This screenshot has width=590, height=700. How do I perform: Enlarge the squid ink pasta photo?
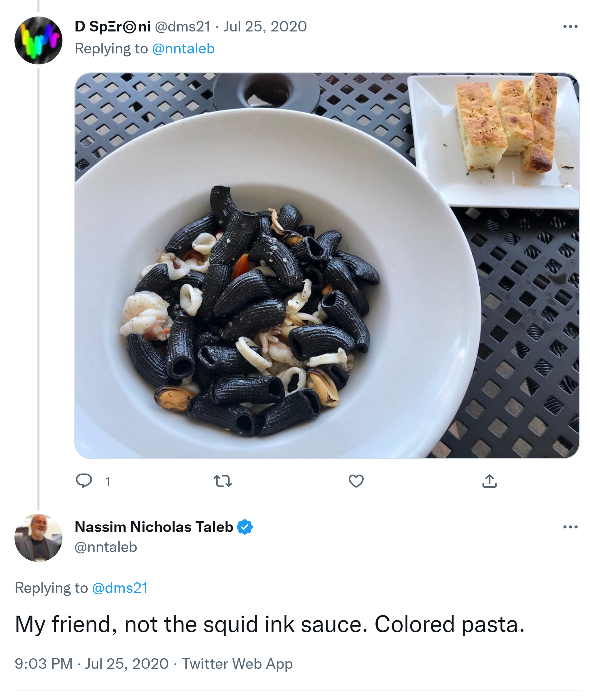(x=327, y=265)
